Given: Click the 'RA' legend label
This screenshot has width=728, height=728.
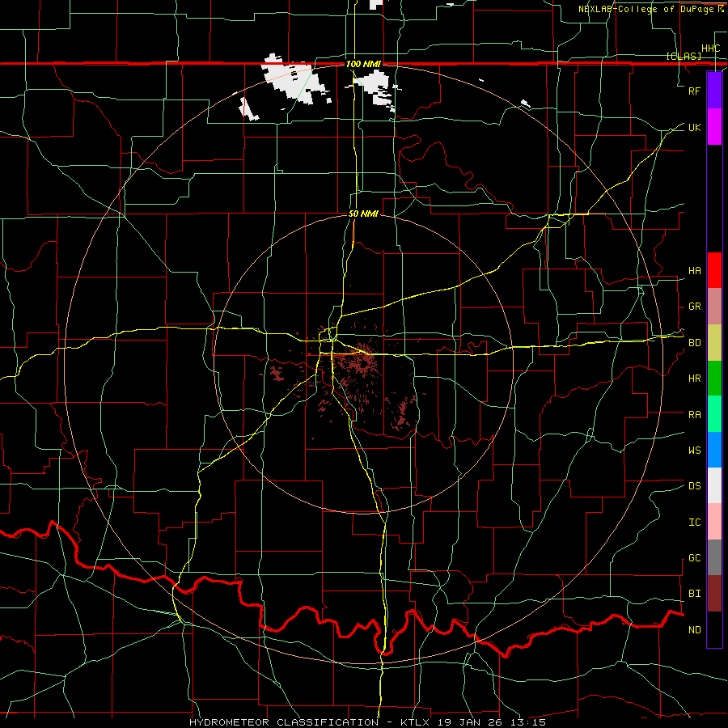Looking at the screenshot, I should pyautogui.click(x=694, y=415).
